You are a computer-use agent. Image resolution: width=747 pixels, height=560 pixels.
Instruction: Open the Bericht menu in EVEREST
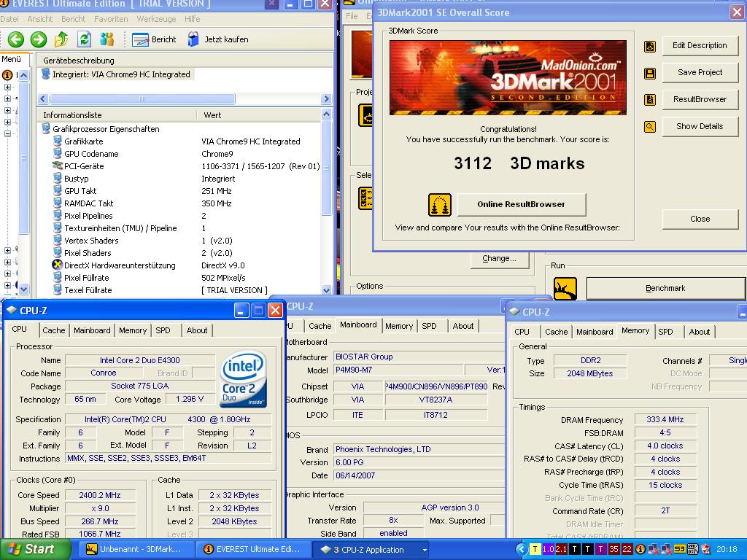[74, 19]
